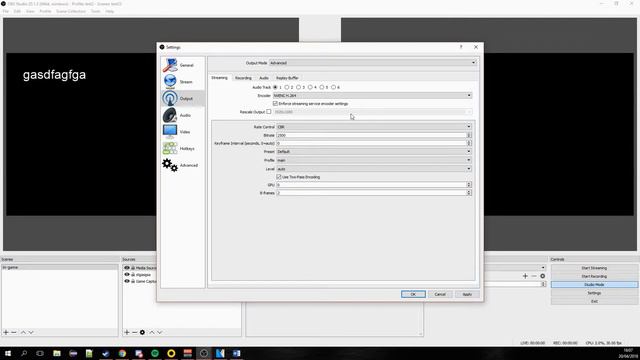
Task: Open source properties gear icon
Action: (142, 332)
